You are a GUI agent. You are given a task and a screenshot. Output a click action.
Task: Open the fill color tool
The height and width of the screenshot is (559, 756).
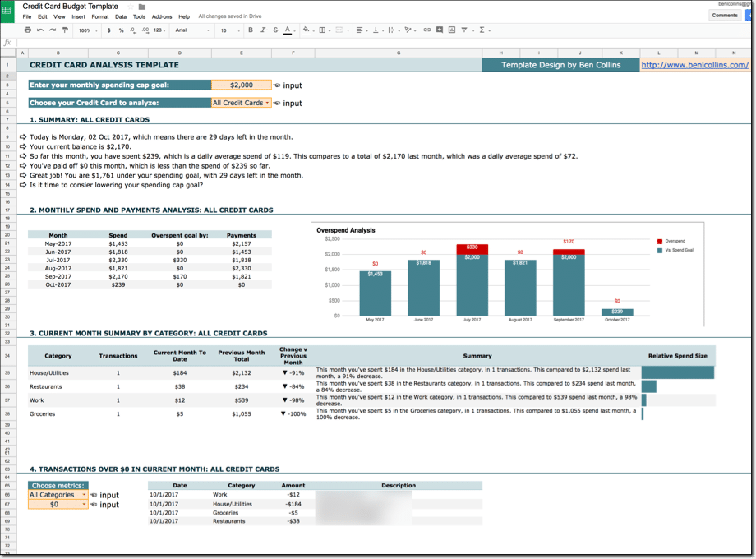click(x=305, y=31)
